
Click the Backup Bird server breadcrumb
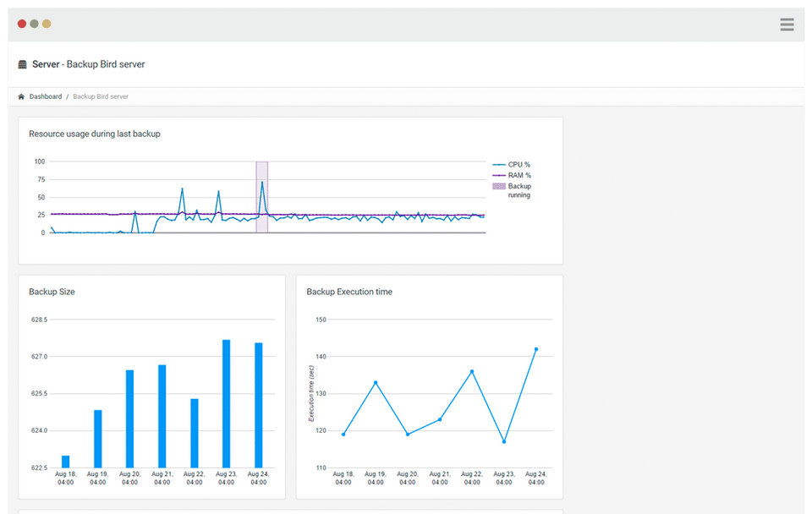(101, 96)
